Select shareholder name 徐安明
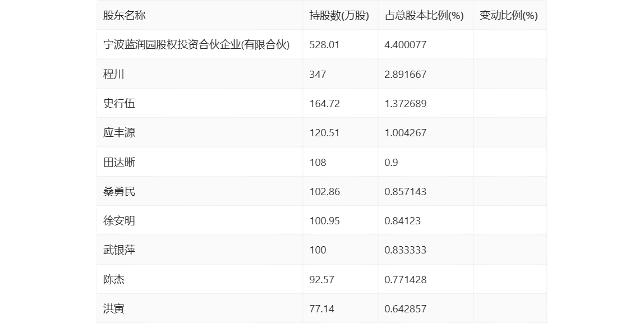The image size is (644, 323). (119, 221)
